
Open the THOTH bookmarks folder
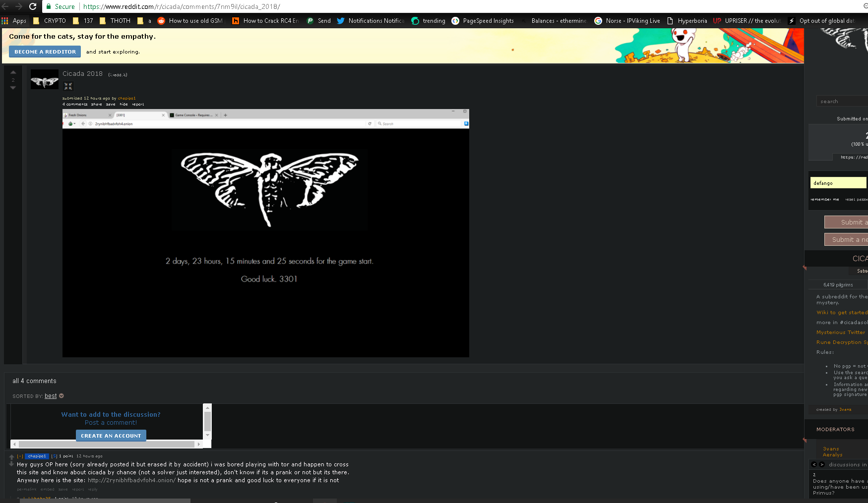[x=115, y=21]
